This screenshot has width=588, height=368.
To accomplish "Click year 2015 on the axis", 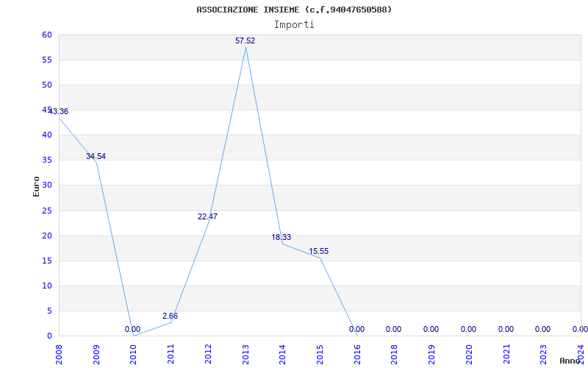I will tap(320, 354).
